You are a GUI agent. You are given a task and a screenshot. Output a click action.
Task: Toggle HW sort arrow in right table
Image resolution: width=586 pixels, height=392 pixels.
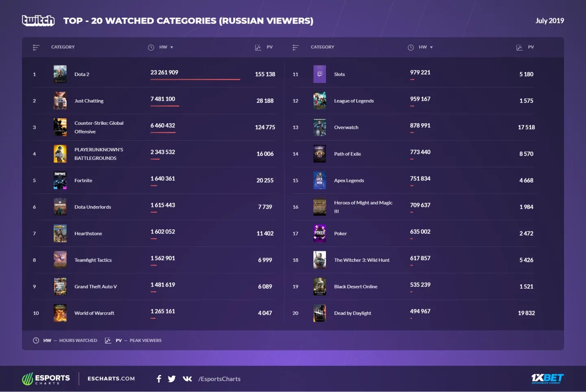click(431, 48)
